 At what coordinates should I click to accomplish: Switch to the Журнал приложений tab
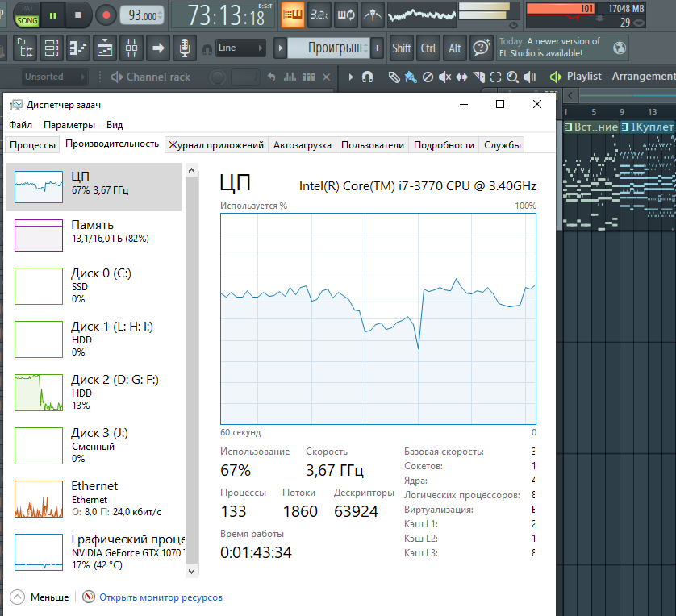[x=215, y=145]
